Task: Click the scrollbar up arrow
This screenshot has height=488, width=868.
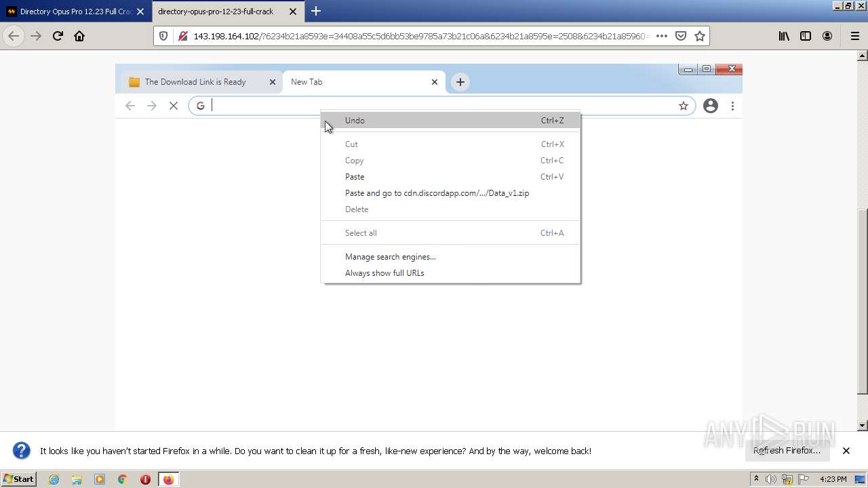Action: [863, 56]
